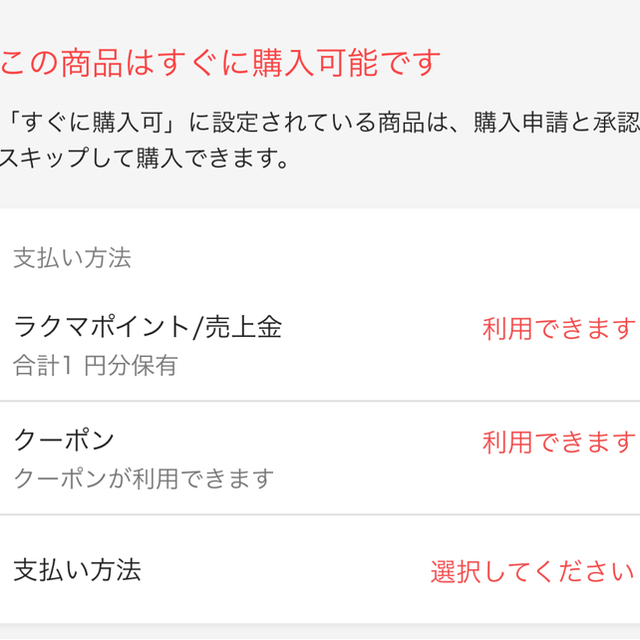The width and height of the screenshot is (640, 640).
Task: Click the 「すぐに購入可」に設定されている description line
Action: [x=320, y=122]
